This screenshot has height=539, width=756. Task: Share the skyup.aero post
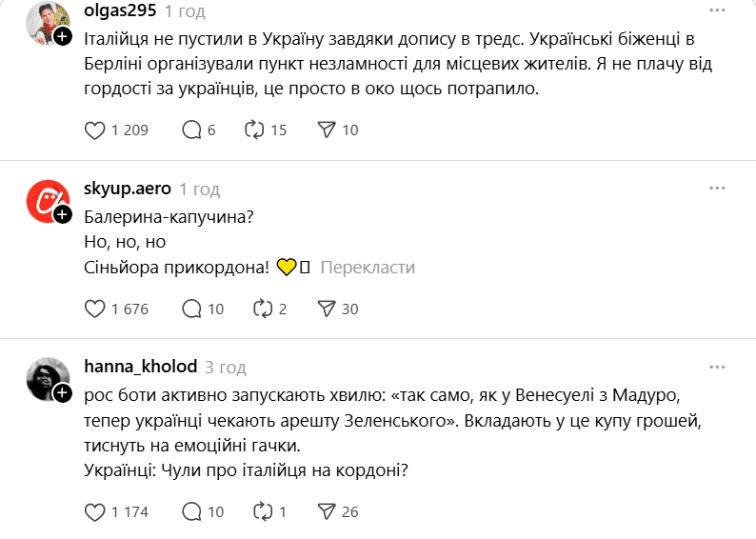pyautogui.click(x=327, y=309)
